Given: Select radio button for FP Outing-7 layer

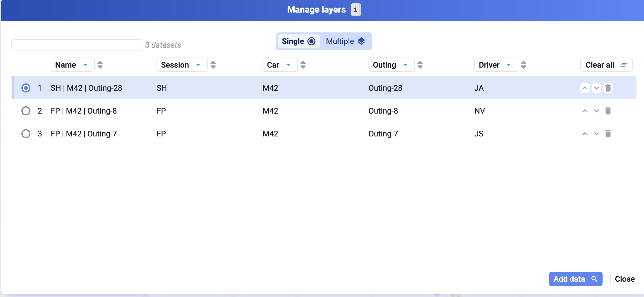Looking at the screenshot, I should click(x=26, y=134).
